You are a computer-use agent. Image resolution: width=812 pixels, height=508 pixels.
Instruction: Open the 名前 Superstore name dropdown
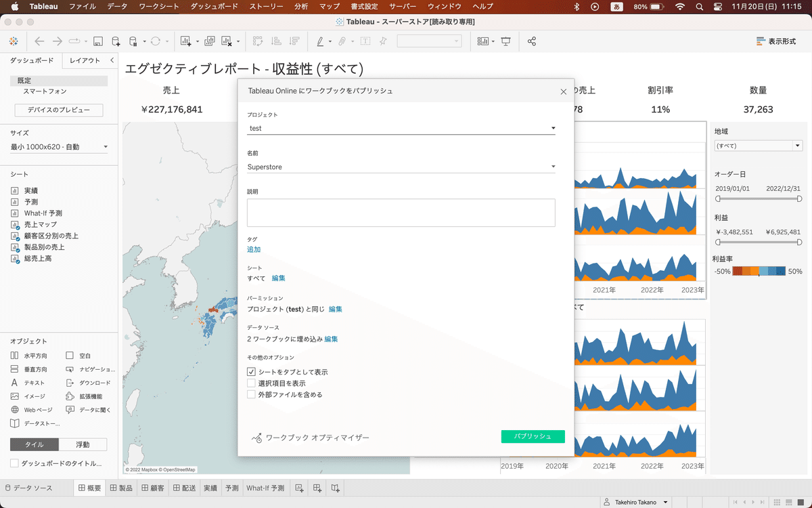click(x=401, y=167)
